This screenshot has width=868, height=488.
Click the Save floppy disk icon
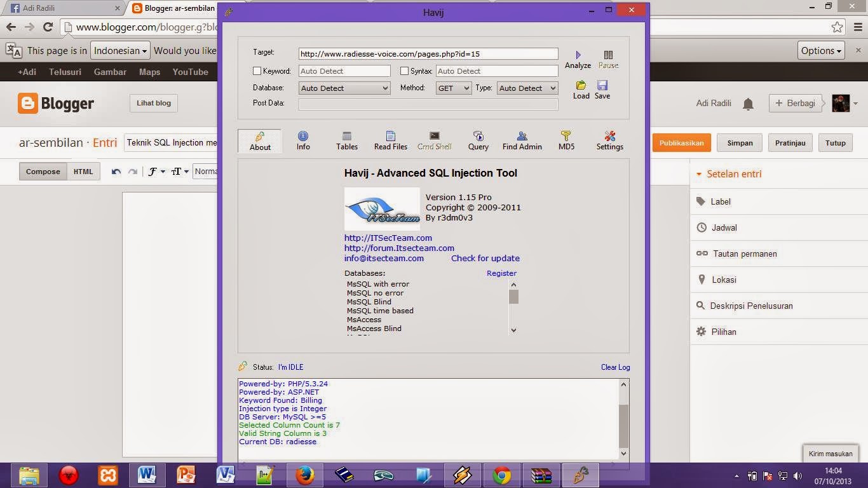tap(602, 85)
